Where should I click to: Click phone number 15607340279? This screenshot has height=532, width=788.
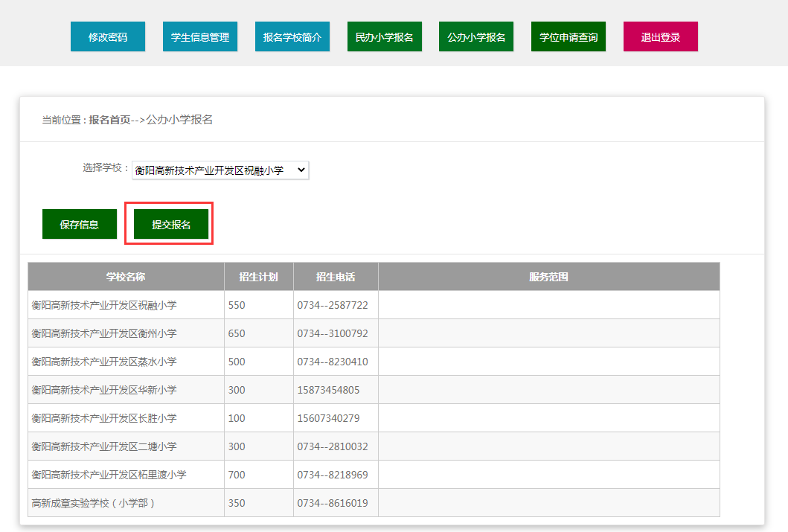(328, 418)
